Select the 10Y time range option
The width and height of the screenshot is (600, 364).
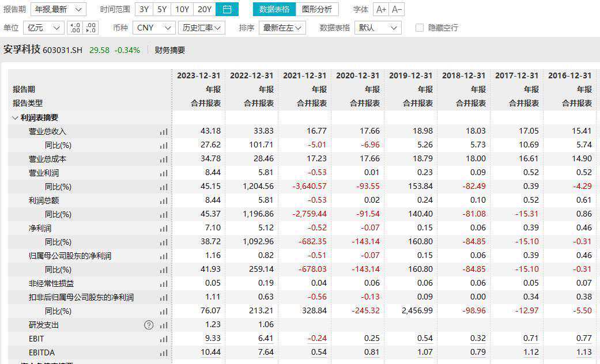(x=182, y=9)
